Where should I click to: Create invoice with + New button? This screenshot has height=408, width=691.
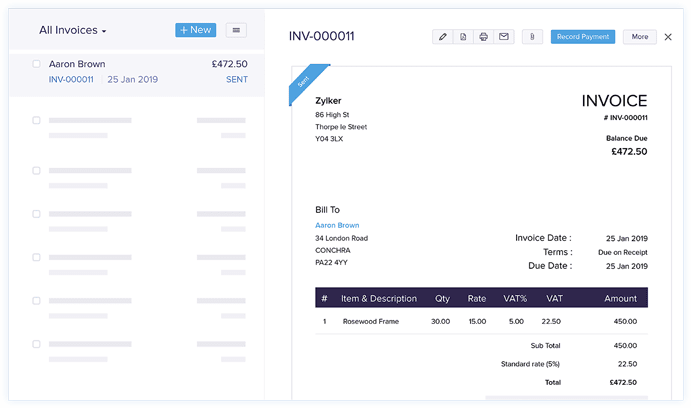[196, 30]
